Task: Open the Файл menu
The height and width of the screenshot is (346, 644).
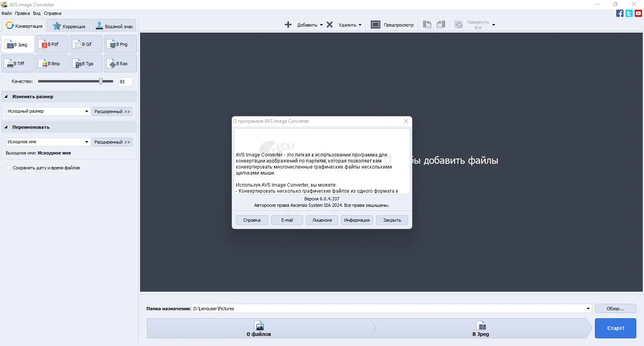Action: click(x=6, y=13)
